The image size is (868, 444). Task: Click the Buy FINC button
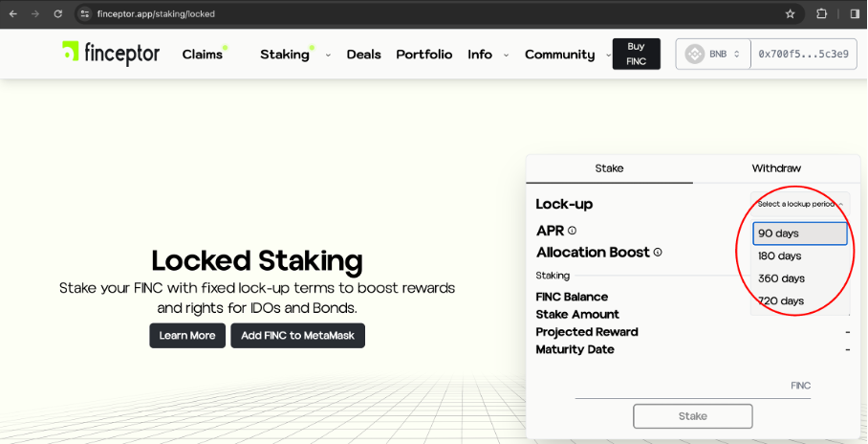pyautogui.click(x=636, y=54)
